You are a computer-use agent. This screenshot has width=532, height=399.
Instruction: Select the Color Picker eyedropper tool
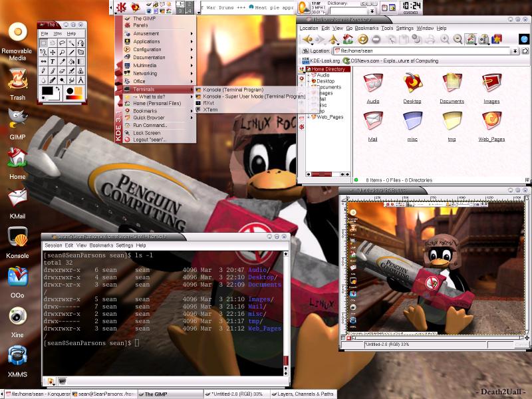[62, 61]
